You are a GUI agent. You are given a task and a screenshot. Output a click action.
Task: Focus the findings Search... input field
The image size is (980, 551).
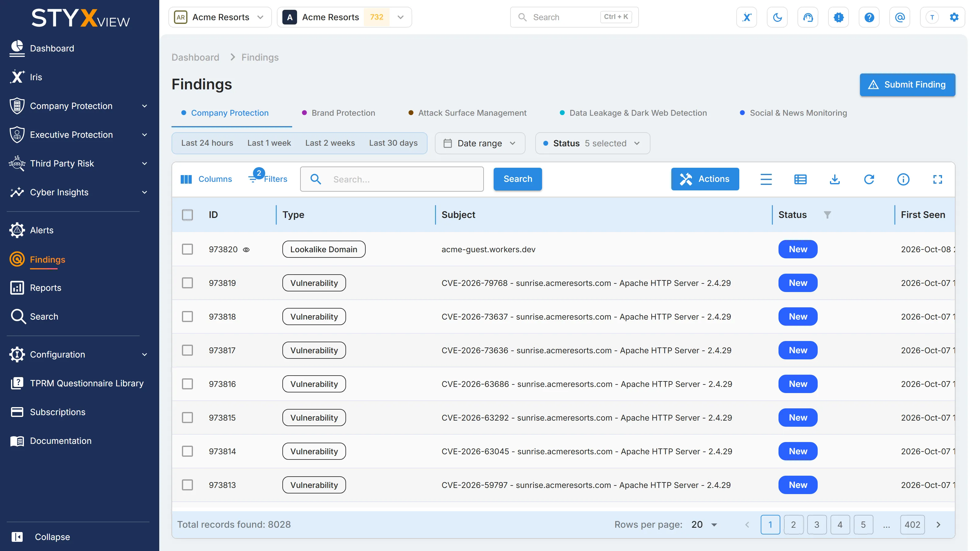[x=392, y=179]
